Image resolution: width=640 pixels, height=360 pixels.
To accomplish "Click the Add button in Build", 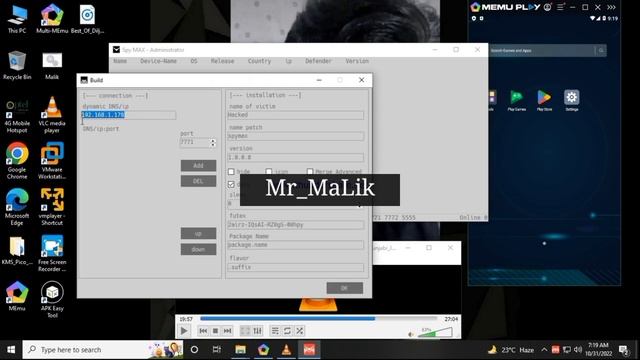I will (198, 165).
